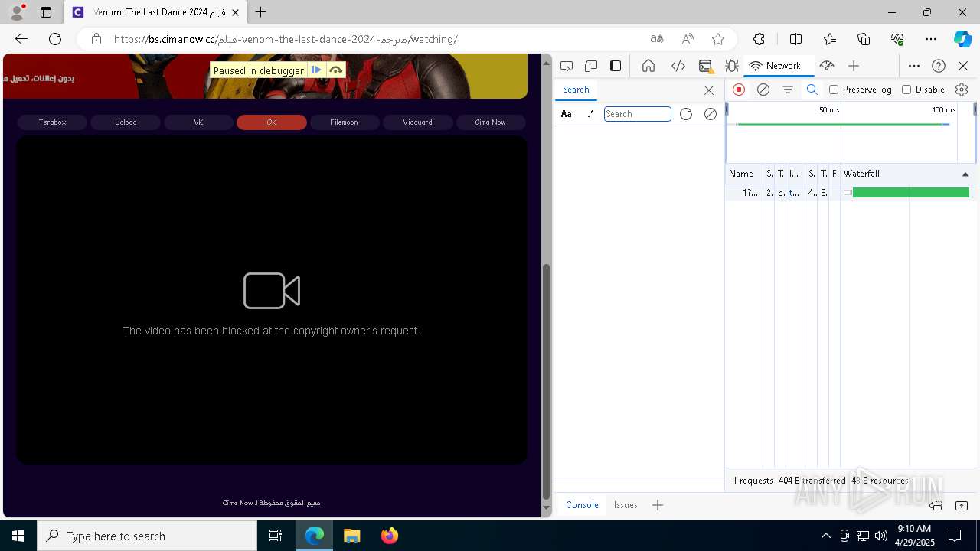Toggle Match case Aa in search
Viewport: 980px width, 551px height.
pyautogui.click(x=567, y=114)
